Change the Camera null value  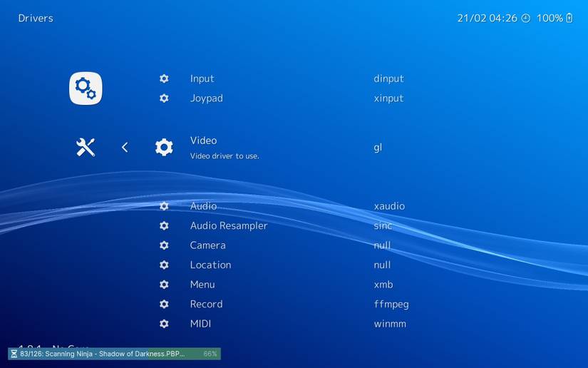[x=382, y=245]
